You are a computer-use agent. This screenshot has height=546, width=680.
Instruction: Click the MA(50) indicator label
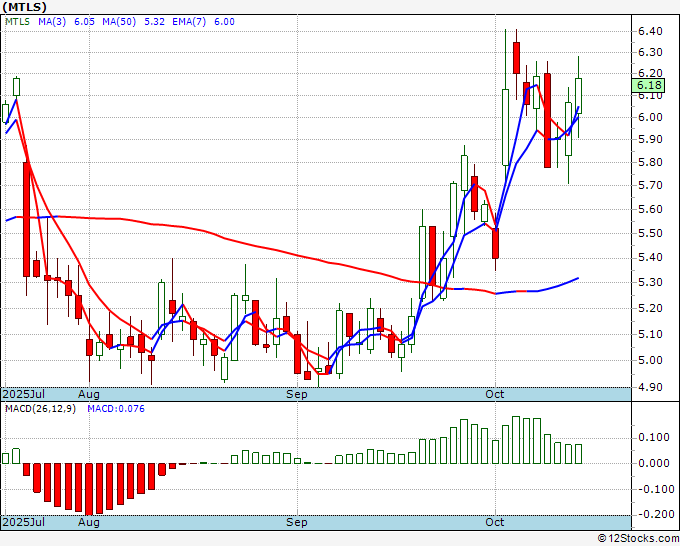click(119, 22)
